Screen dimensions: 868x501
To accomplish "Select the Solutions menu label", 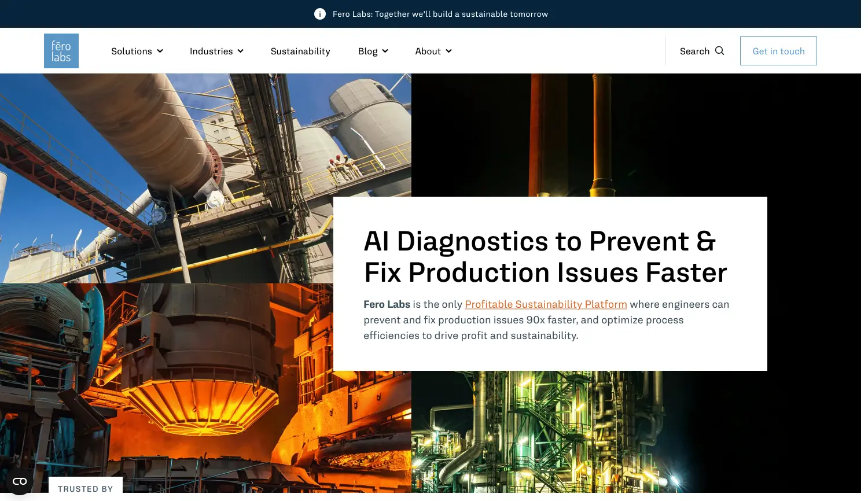I will [131, 51].
